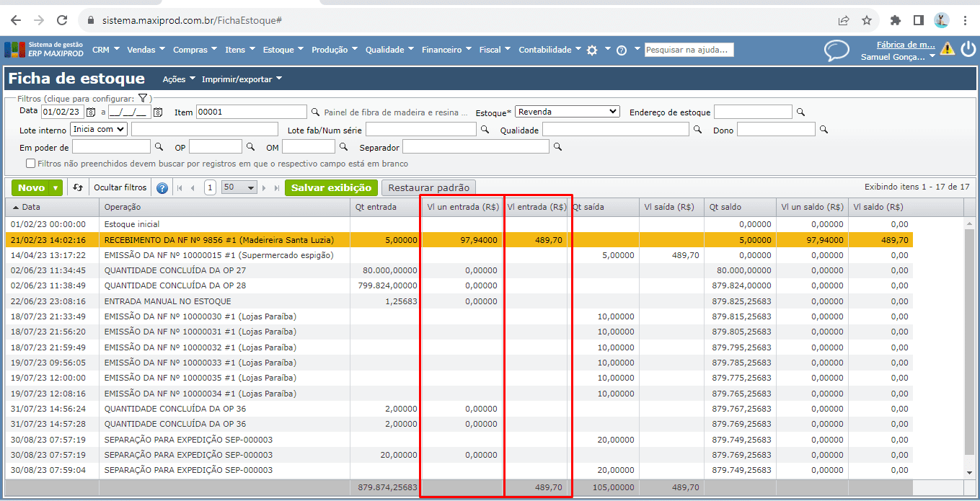Click the magnifier icon next to Item field
The image size is (980, 501).
click(315, 112)
